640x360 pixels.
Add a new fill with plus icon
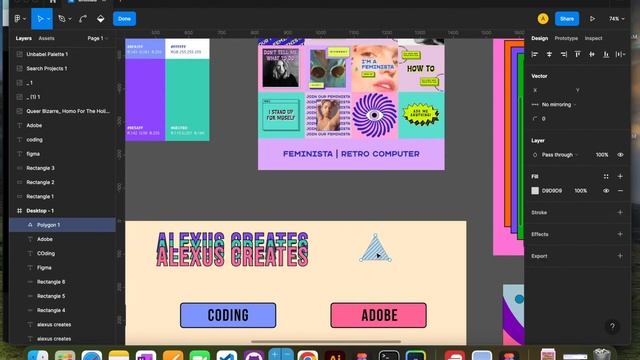point(620,176)
